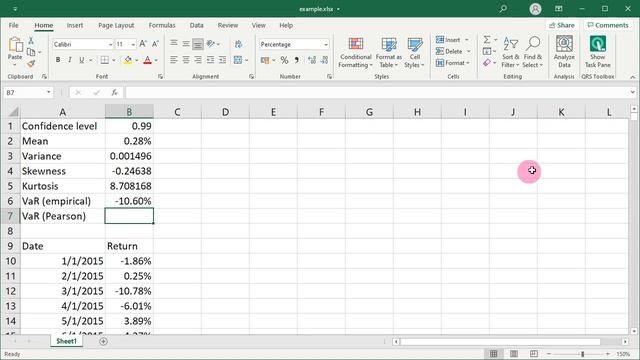Click the Cut scissors icon
Screen dimensions: 640x360
coord(31,40)
